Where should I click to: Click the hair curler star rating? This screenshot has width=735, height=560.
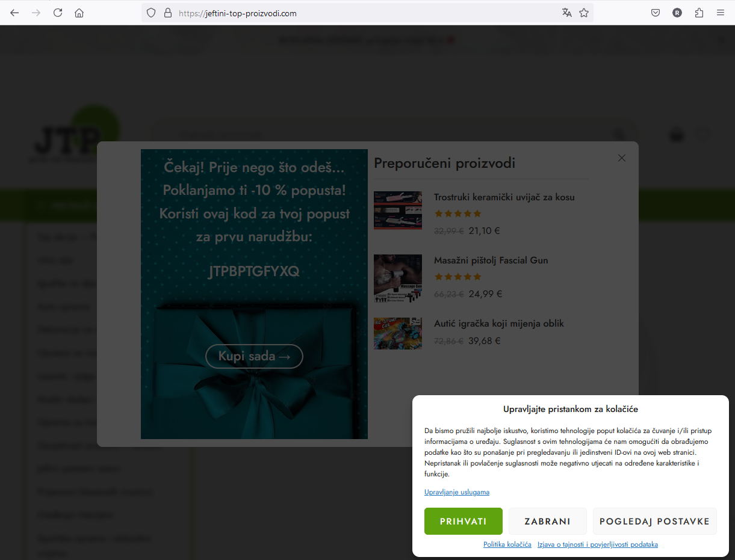click(x=458, y=214)
